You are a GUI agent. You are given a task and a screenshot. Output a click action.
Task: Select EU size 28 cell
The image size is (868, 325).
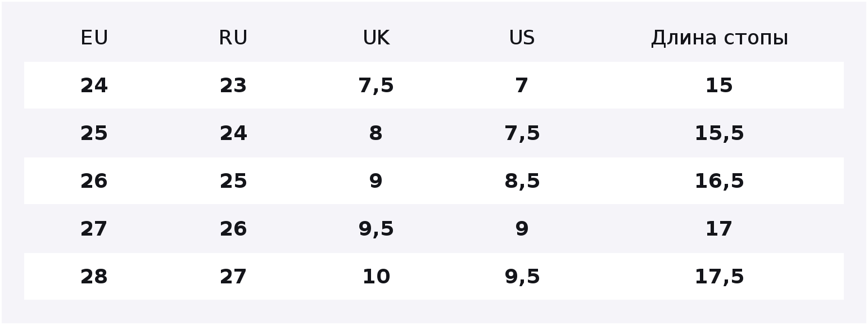(x=94, y=277)
